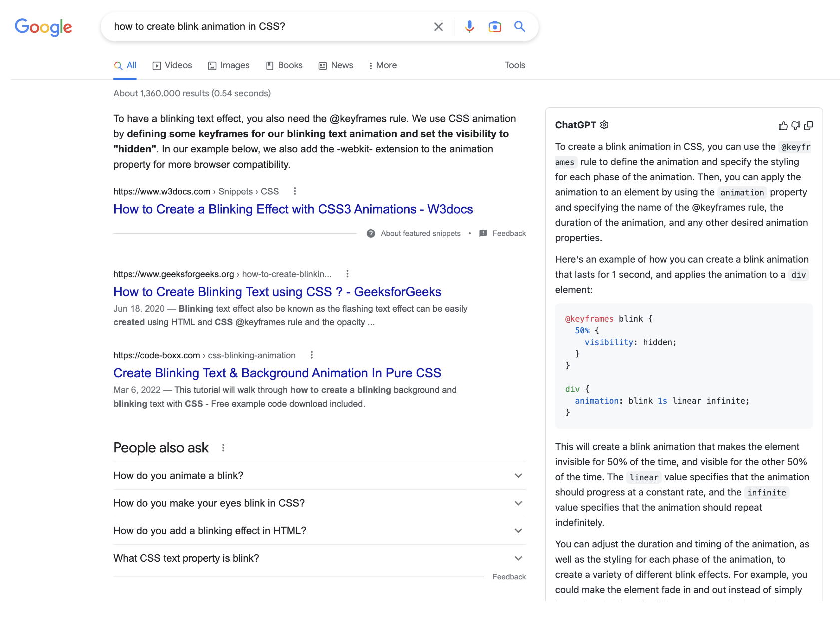Open People also ask options menu
840x624 pixels.
point(223,448)
